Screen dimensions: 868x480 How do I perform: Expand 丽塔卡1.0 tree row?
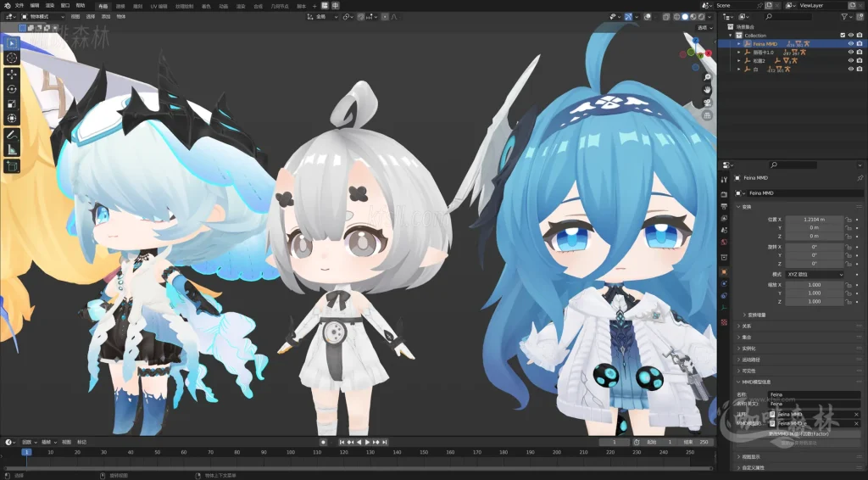click(x=738, y=52)
